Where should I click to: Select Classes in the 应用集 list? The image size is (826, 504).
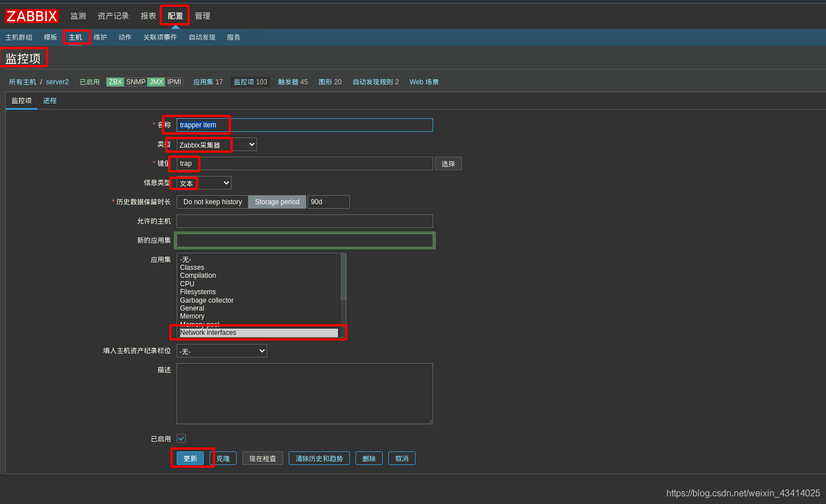pos(259,268)
